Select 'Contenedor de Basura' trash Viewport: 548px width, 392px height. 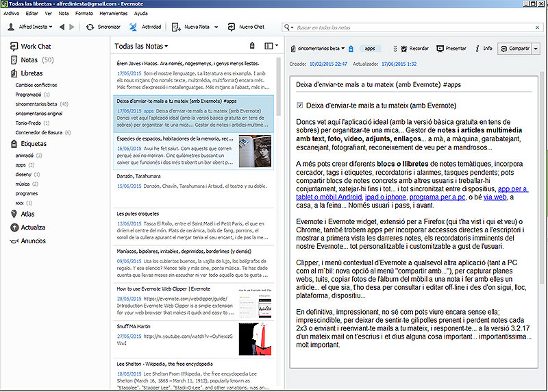[43, 132]
